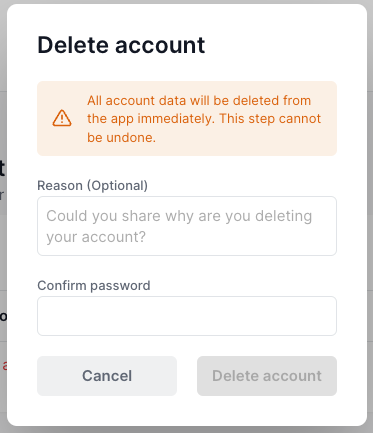Image resolution: width=373 pixels, height=433 pixels.
Task: Click the word "Optional" in the Reason label
Action: (x=119, y=185)
